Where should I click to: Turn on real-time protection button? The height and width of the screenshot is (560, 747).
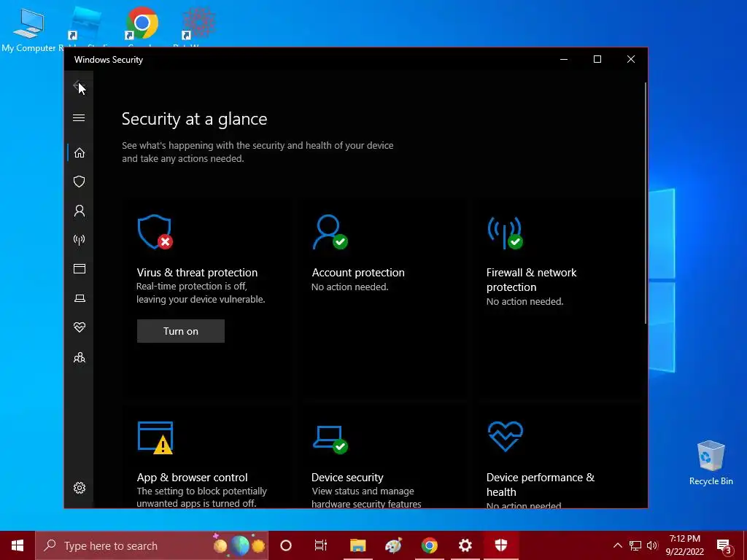click(181, 331)
